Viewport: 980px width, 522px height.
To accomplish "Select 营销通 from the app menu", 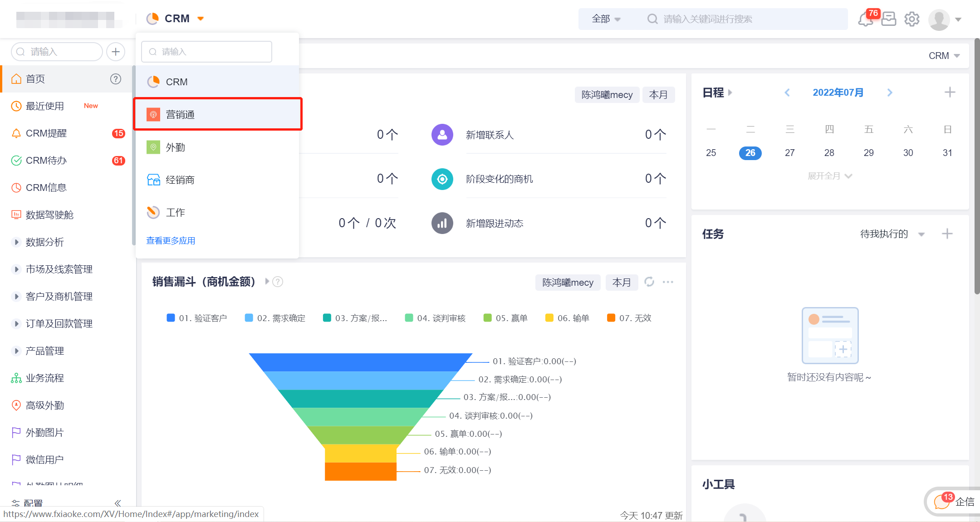I will (x=218, y=114).
